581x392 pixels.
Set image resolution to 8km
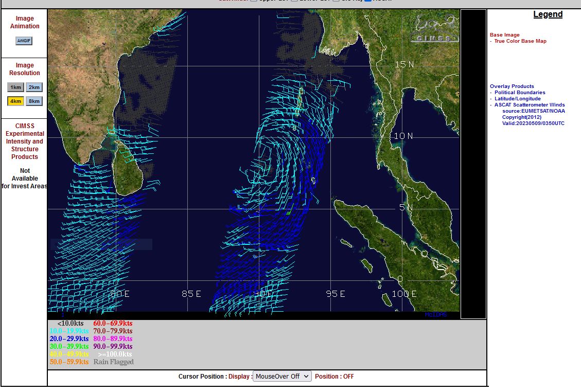tap(34, 101)
